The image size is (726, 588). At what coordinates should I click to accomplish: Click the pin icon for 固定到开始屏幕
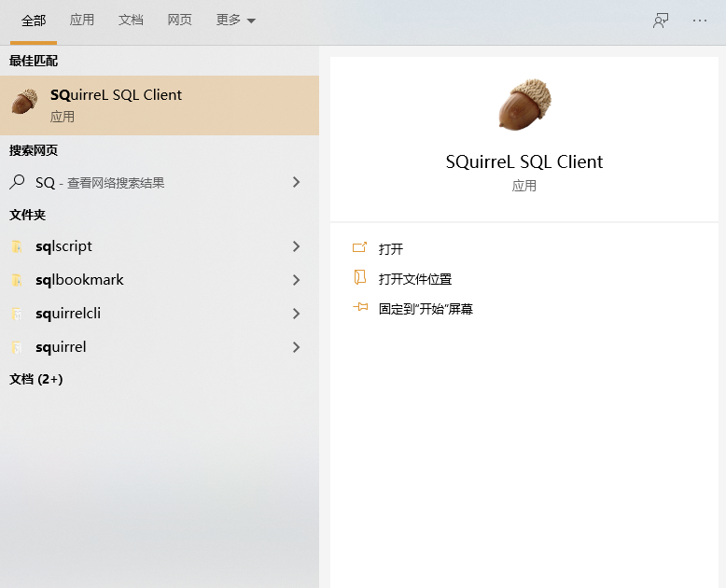pos(360,307)
